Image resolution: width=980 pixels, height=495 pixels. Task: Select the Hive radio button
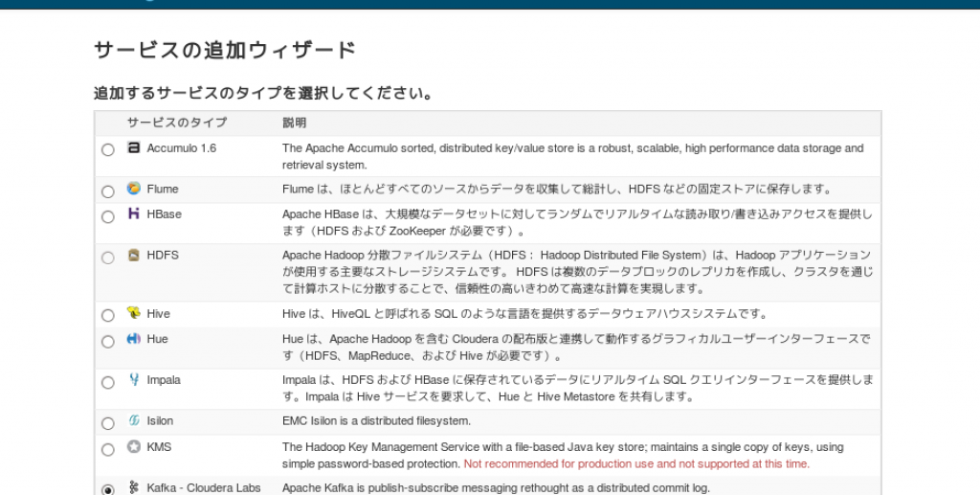108,316
